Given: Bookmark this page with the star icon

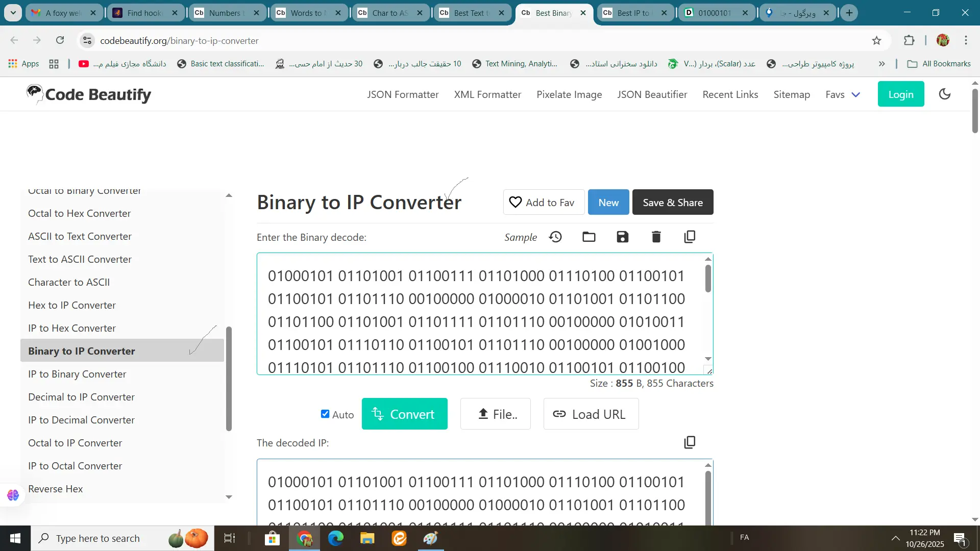Looking at the screenshot, I should pyautogui.click(x=876, y=41).
